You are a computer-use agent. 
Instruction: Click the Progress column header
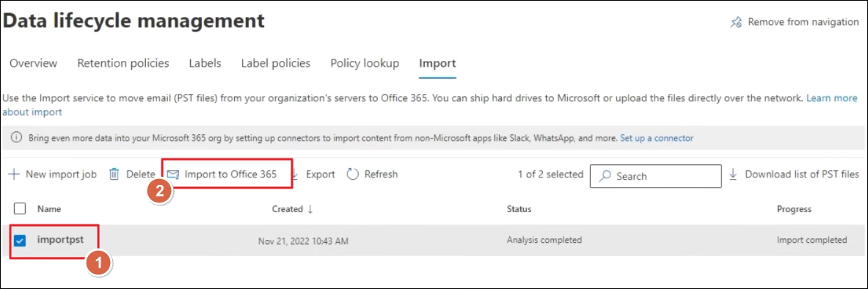tap(795, 209)
